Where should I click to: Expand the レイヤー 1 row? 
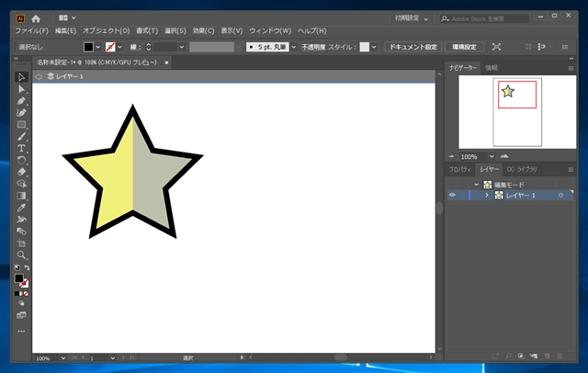point(487,195)
